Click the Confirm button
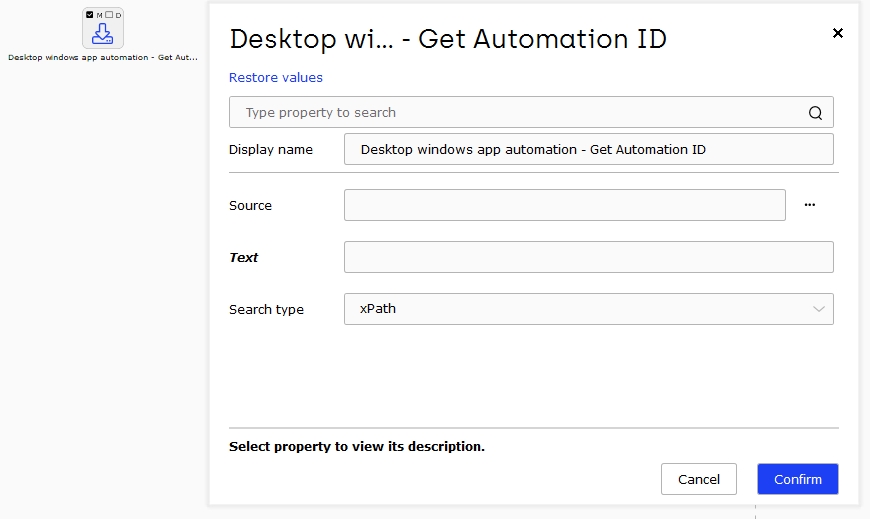The height and width of the screenshot is (519, 870). tap(798, 479)
